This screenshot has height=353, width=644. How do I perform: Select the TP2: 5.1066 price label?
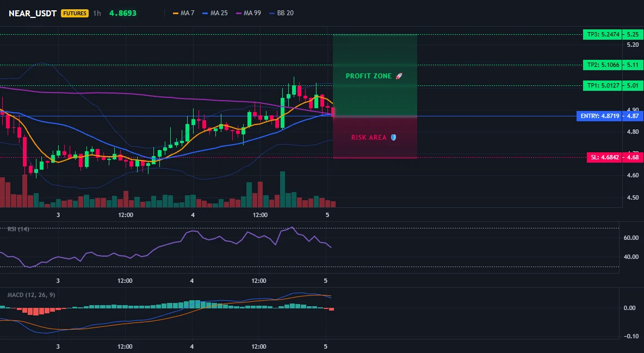pyautogui.click(x=603, y=65)
